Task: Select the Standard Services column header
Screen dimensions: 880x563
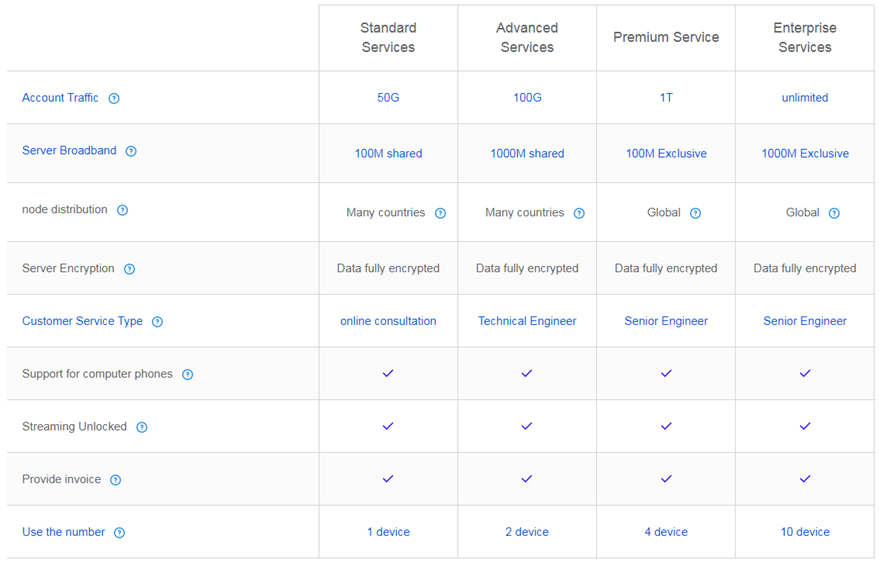Action: coord(388,38)
